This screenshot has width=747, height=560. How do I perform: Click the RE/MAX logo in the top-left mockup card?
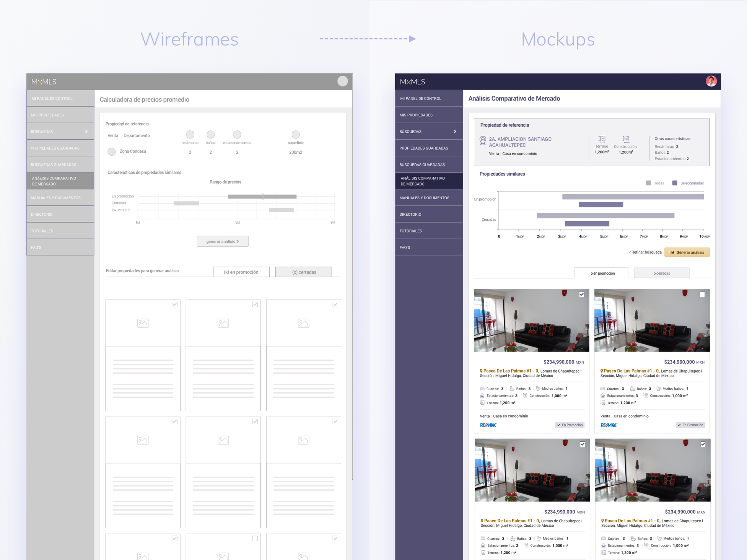point(488,425)
